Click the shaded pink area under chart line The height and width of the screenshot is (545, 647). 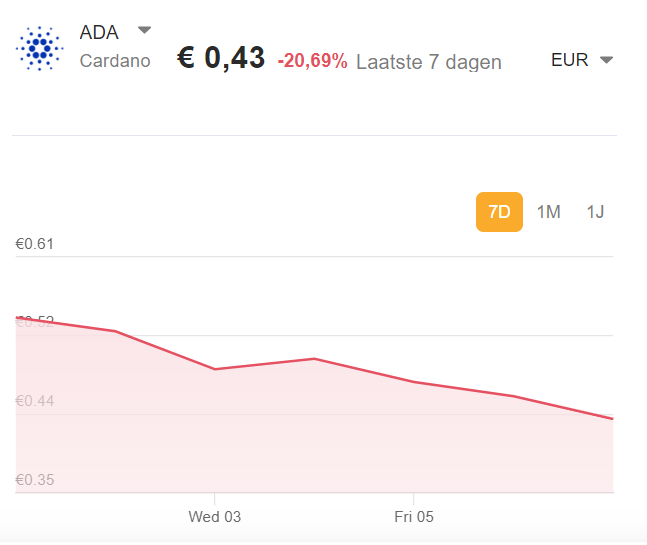(x=300, y=440)
